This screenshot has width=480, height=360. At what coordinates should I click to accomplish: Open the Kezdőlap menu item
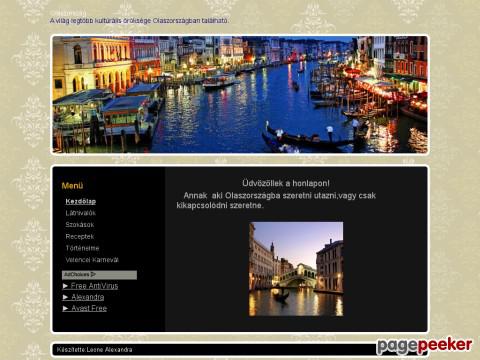tap(81, 201)
